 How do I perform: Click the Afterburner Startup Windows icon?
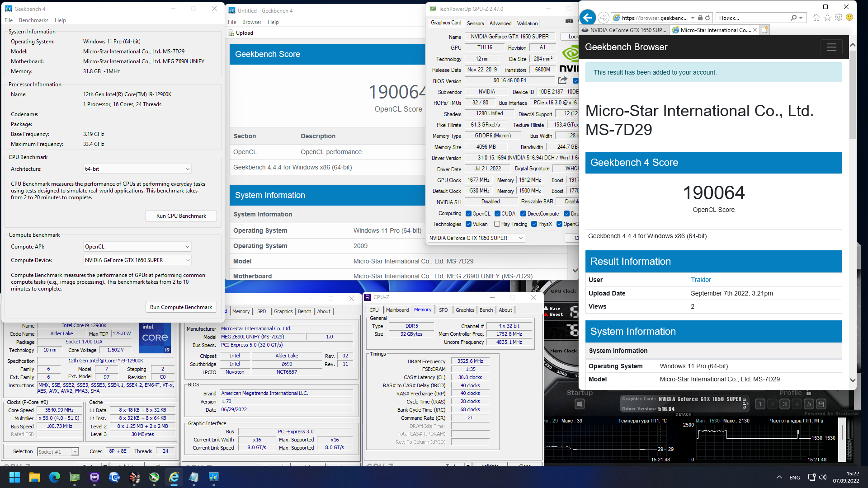pos(580,404)
